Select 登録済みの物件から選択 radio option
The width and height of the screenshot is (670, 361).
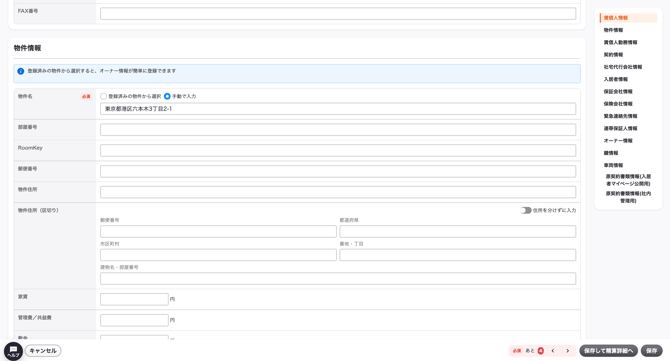coord(103,97)
